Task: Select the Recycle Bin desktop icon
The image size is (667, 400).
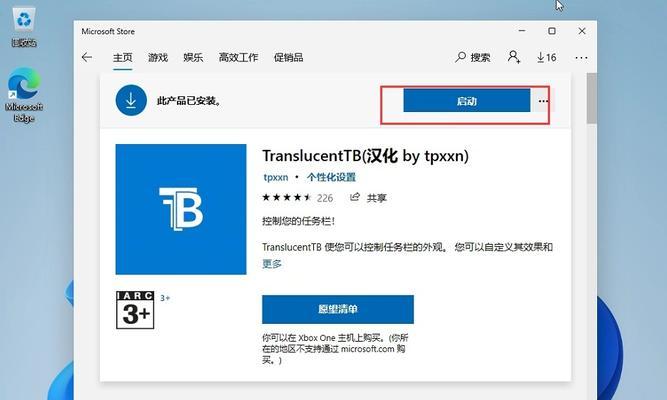Action: (x=24, y=28)
